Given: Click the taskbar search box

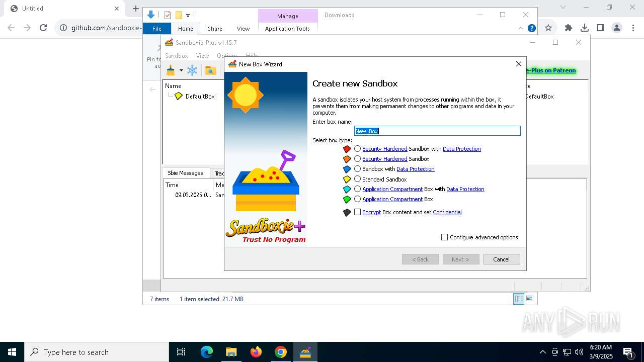Looking at the screenshot, I should pyautogui.click(x=97, y=352).
